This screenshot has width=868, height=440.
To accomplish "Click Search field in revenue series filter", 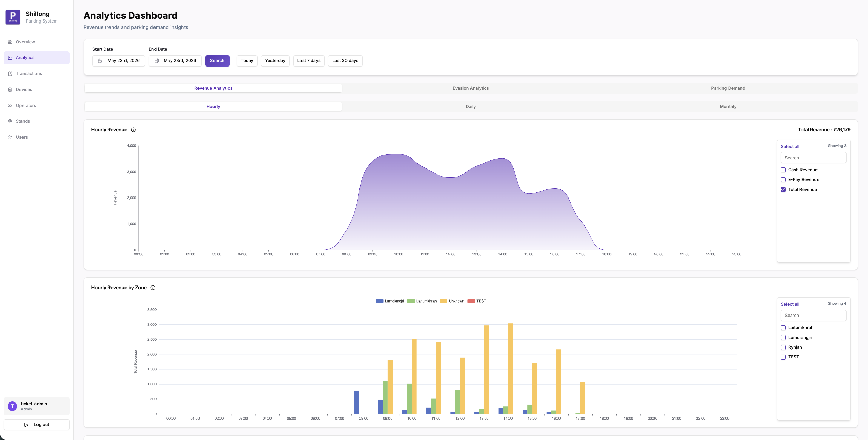I will [813, 158].
